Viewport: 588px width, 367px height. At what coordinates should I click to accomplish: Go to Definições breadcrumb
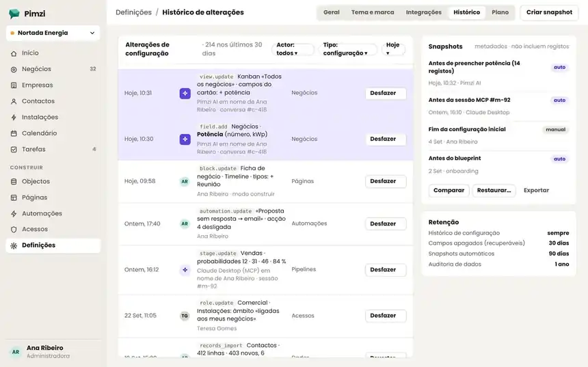pos(133,12)
